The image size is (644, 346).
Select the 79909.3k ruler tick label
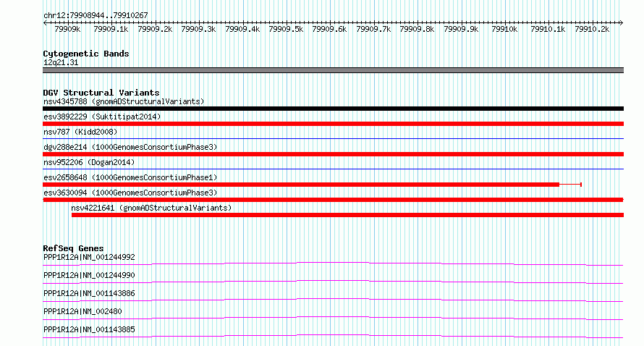[198, 29]
